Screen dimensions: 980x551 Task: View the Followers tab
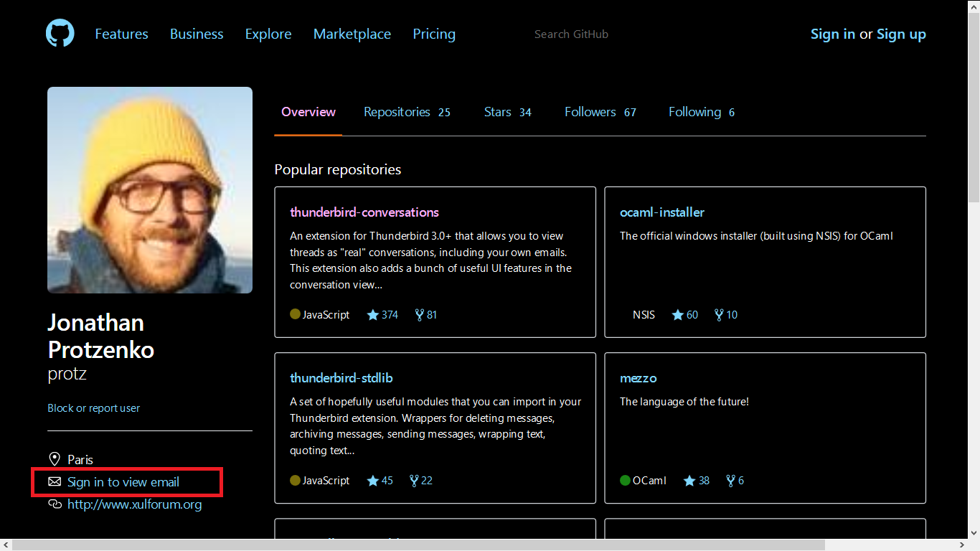600,112
